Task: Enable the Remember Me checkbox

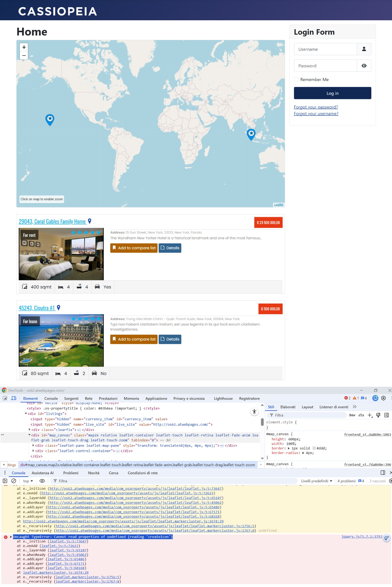Action: [296, 80]
